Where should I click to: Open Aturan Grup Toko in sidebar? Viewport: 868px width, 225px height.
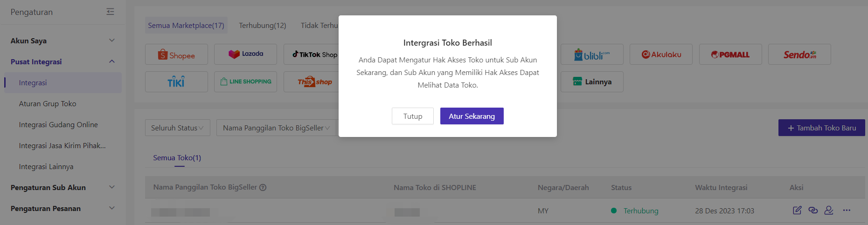48,103
